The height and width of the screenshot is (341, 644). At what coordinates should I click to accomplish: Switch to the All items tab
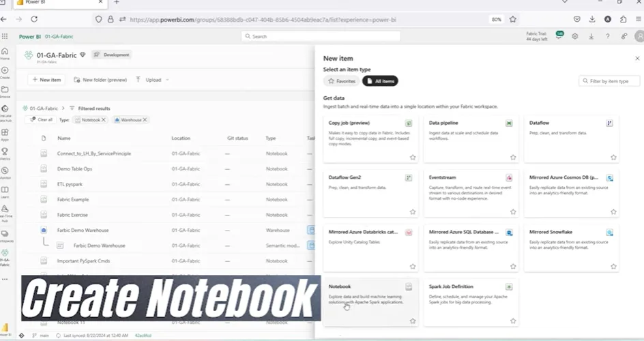click(380, 81)
